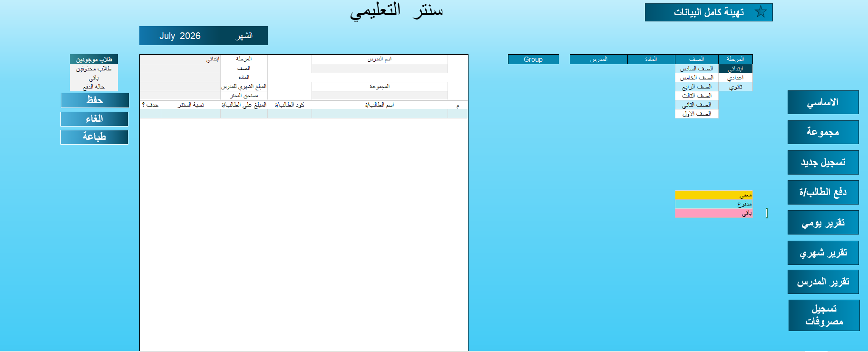This screenshot has height=352, width=868.
Task: Click the pink باقي legend swatch
Action: pyautogui.click(x=713, y=213)
